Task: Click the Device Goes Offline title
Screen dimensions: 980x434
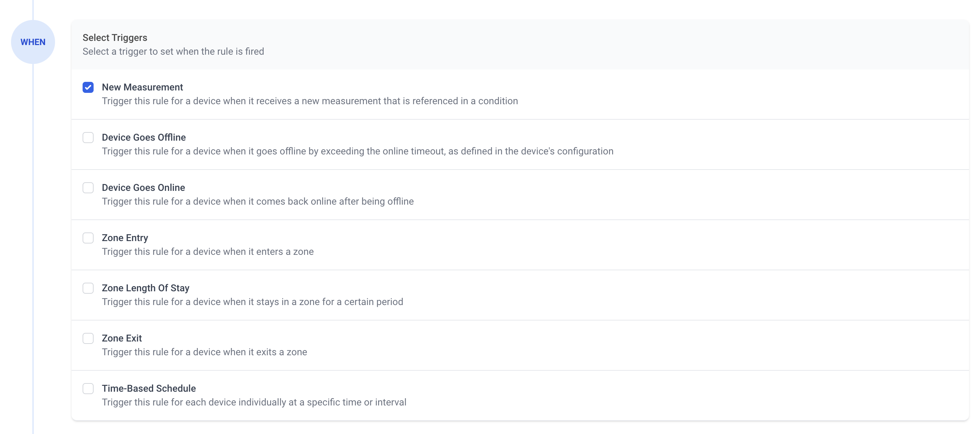Action: pos(144,138)
